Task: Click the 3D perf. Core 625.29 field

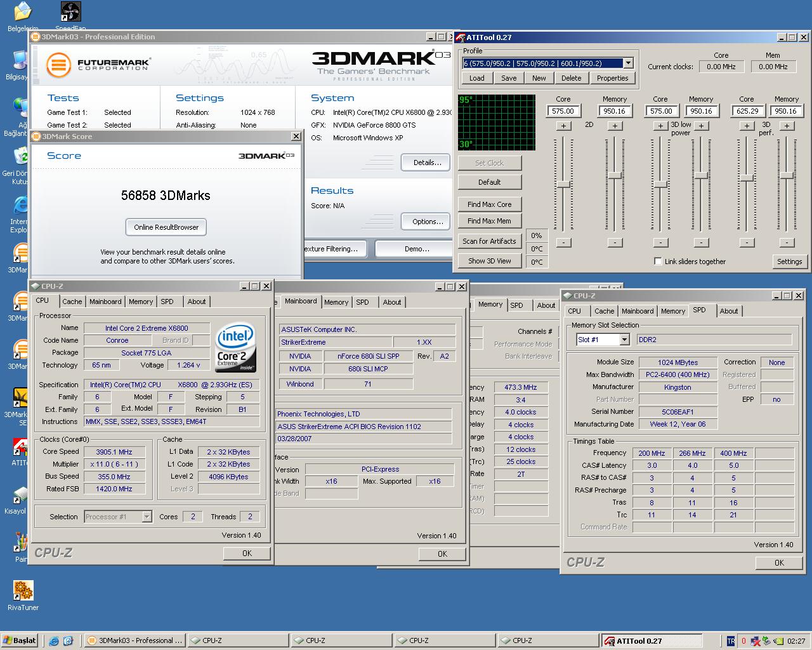Action: pos(747,111)
